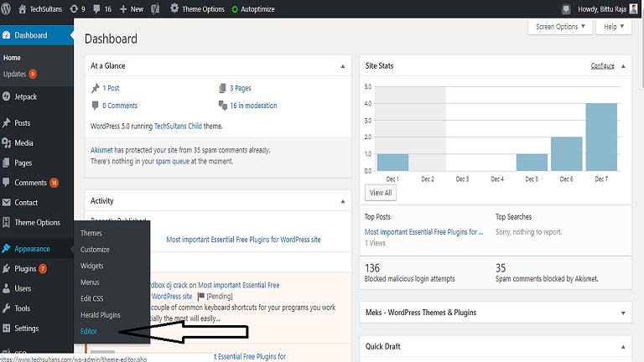
Task: Expand the Meks WordPress Themes & Plugins widget
Action: point(623,313)
